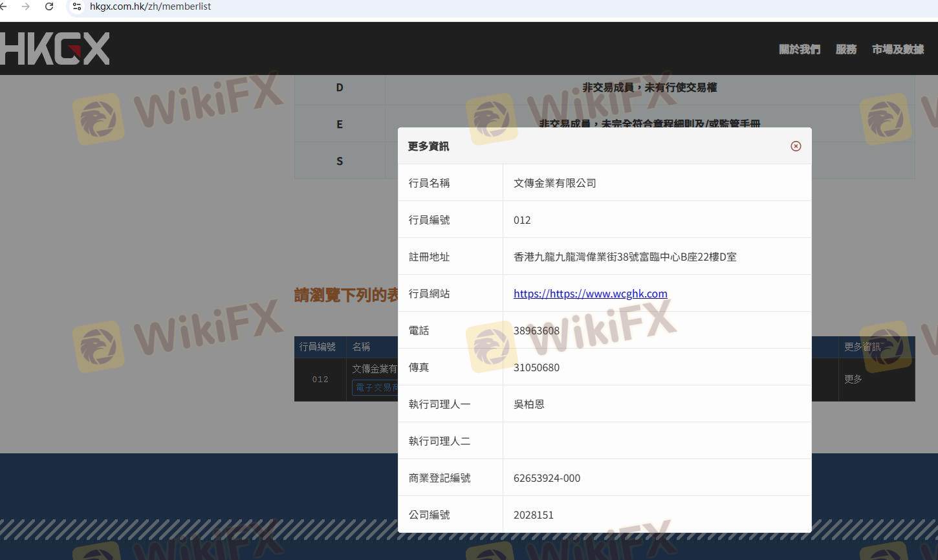Click 更多 in the member 012 row
This screenshot has height=560, width=938.
[853, 379]
